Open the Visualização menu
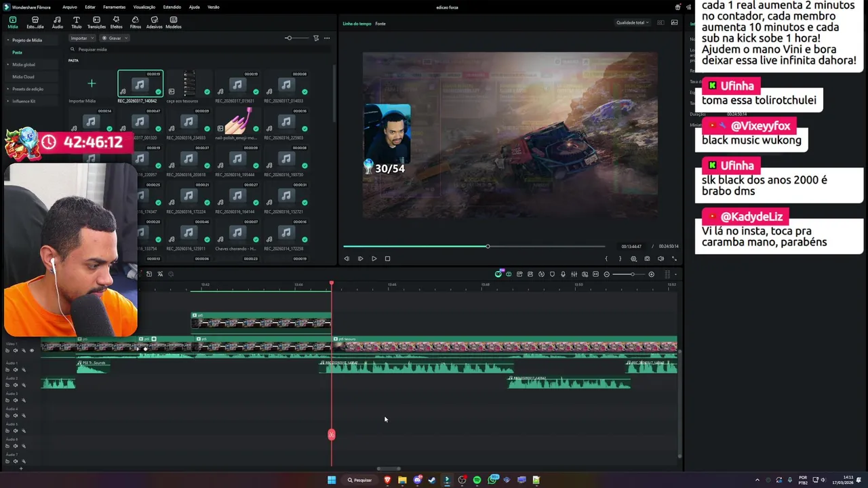Image resolution: width=868 pixels, height=488 pixels. 144,7
